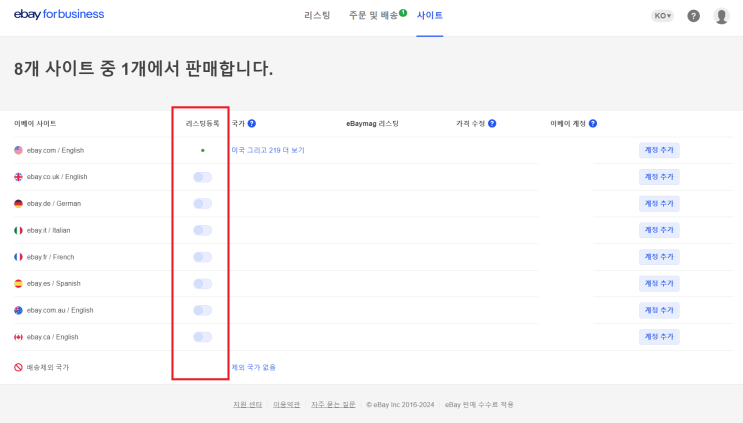Click the 이베이 사이트 column header
Viewport: 743px width, 423px height.
point(35,123)
